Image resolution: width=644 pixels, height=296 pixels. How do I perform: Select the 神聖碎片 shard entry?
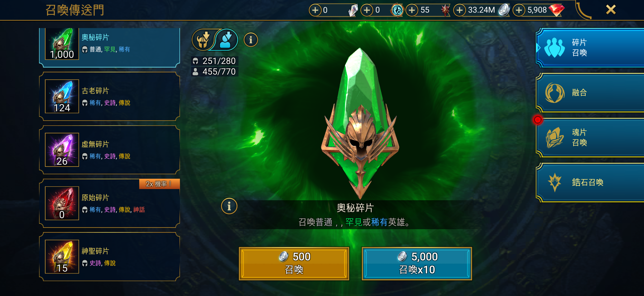click(x=110, y=257)
